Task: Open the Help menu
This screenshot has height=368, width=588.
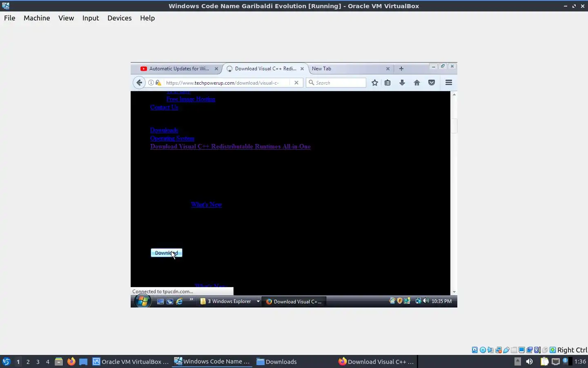Action: 147,18
